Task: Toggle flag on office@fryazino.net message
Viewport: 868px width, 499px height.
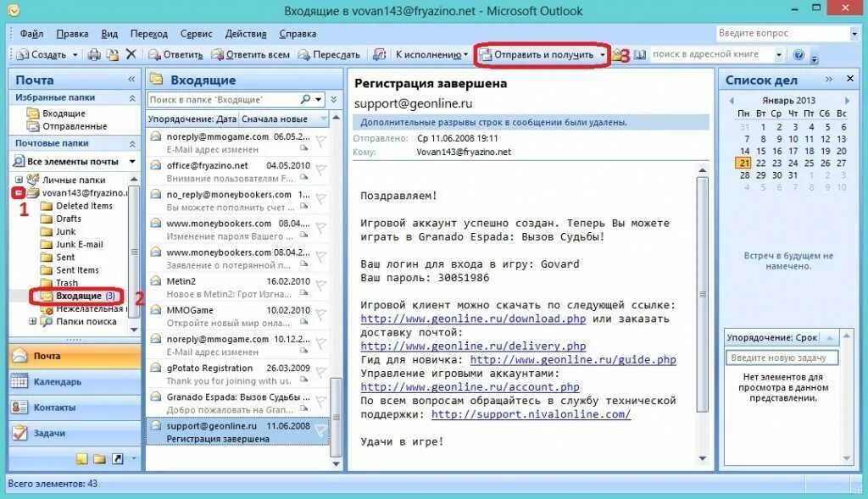Action: [x=320, y=170]
